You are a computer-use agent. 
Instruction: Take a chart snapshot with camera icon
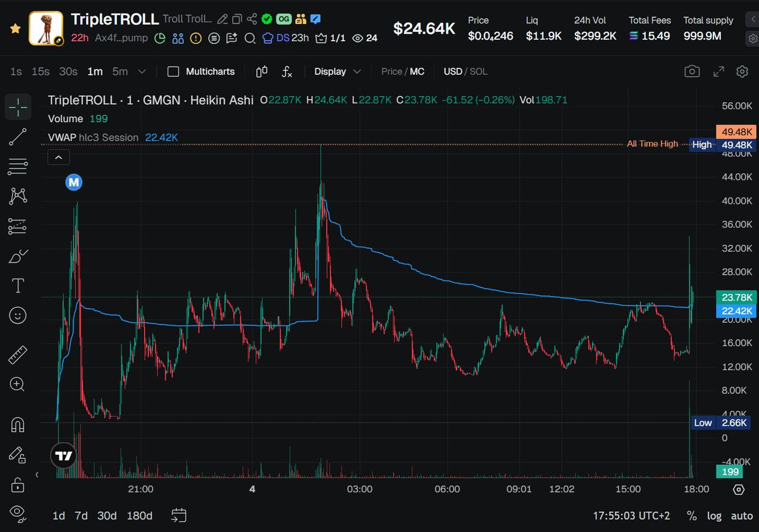692,71
